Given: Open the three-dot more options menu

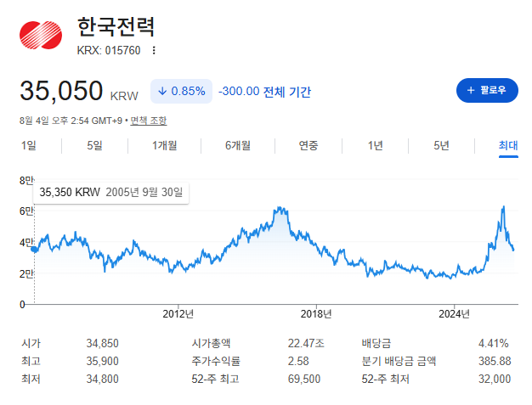Looking at the screenshot, I should tap(154, 50).
